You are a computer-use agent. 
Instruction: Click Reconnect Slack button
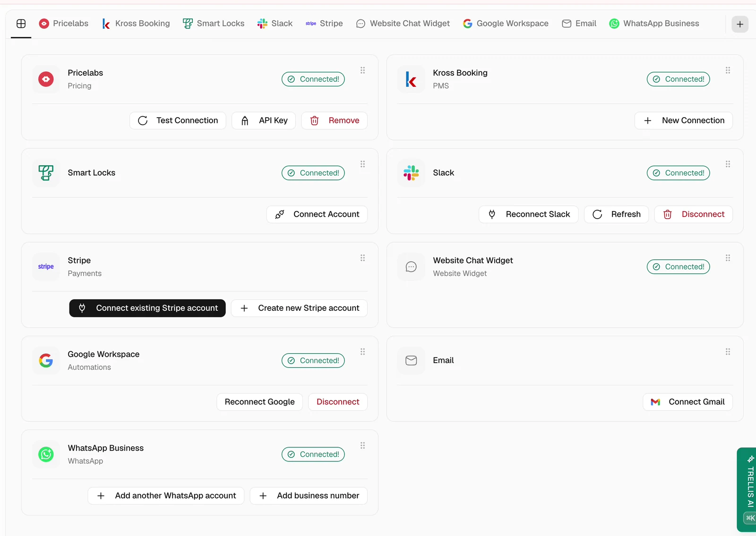point(529,214)
